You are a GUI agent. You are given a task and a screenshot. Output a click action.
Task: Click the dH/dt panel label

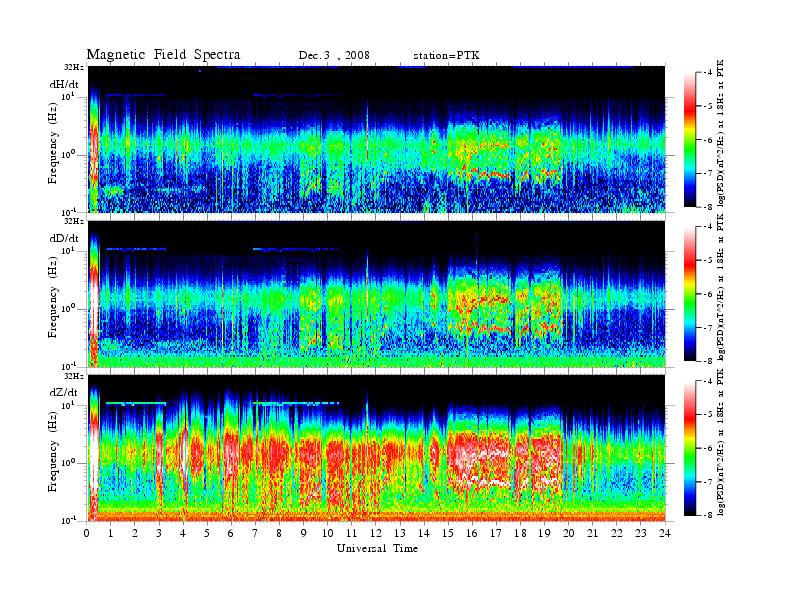[x=64, y=85]
